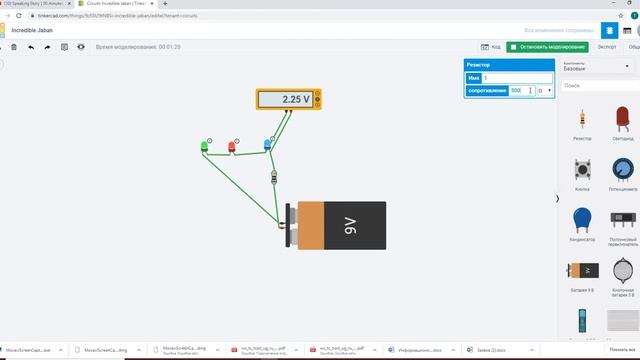Toggle notes visibility eye icon

(x=81, y=47)
